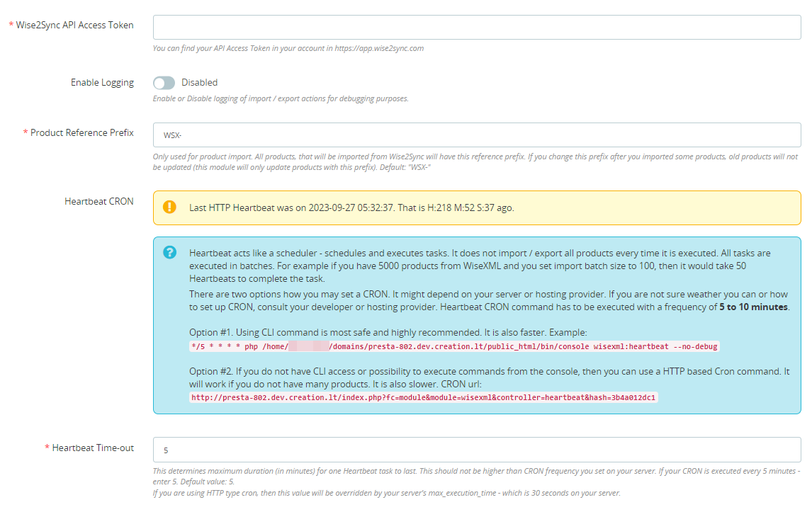Click the 'Heartbeat Time-out' label

93,448
